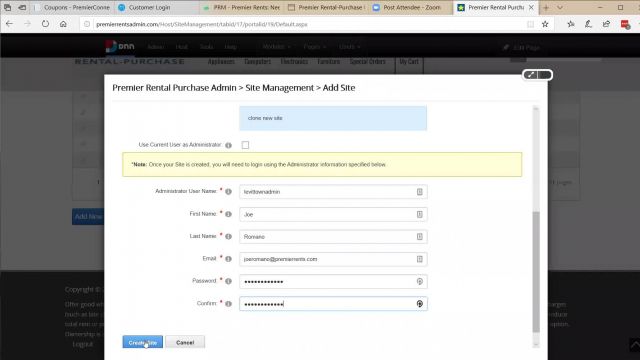This screenshot has height=360, width=640.
Task: Expand the Users dropdown in the DNN bar
Action: pyautogui.click(x=349, y=47)
